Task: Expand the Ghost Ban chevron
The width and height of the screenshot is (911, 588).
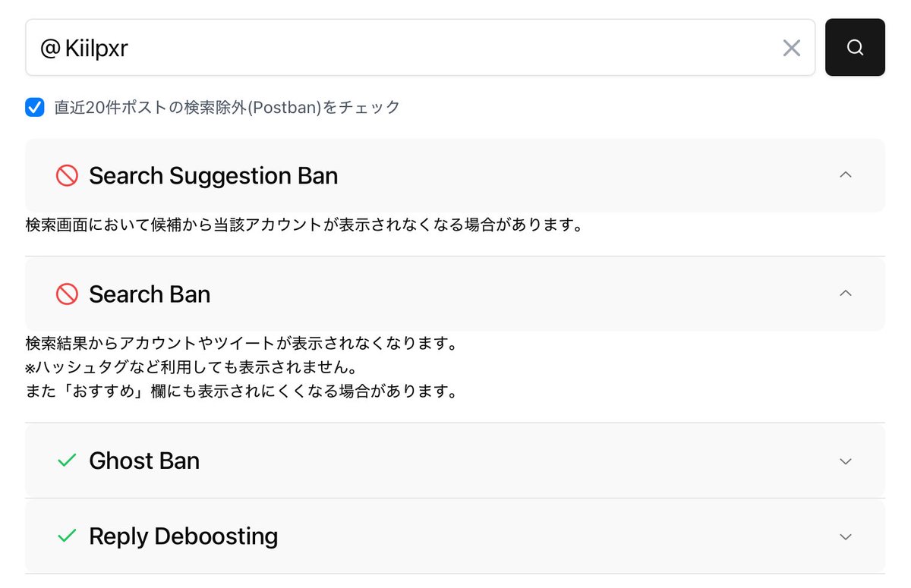Action: [846, 461]
